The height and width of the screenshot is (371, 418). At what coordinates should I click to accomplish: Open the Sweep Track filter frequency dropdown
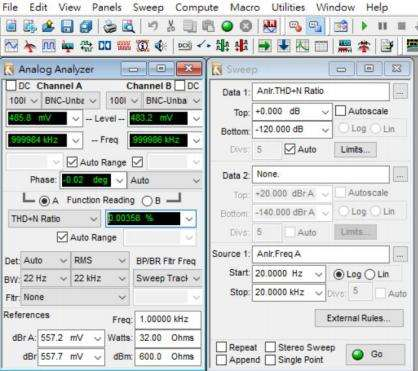pos(168,278)
